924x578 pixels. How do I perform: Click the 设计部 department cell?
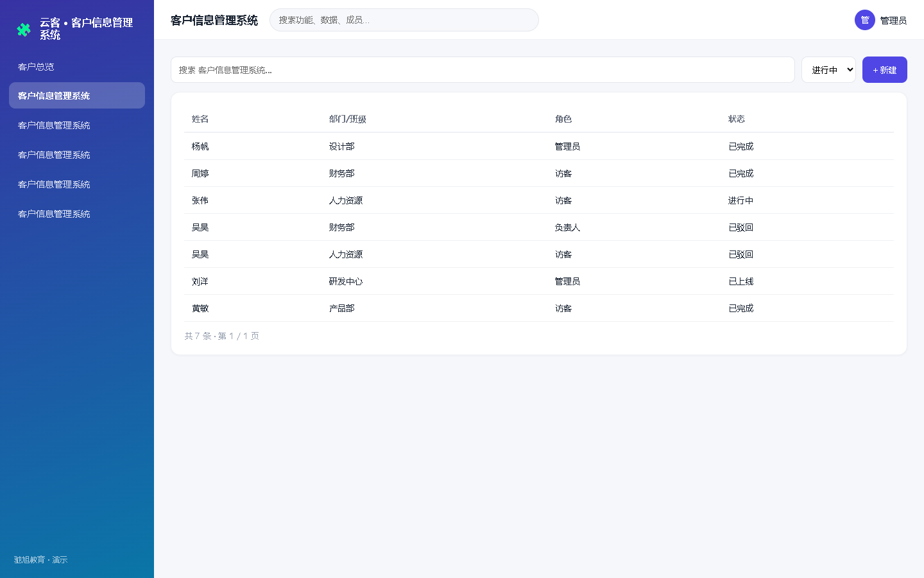tap(342, 146)
